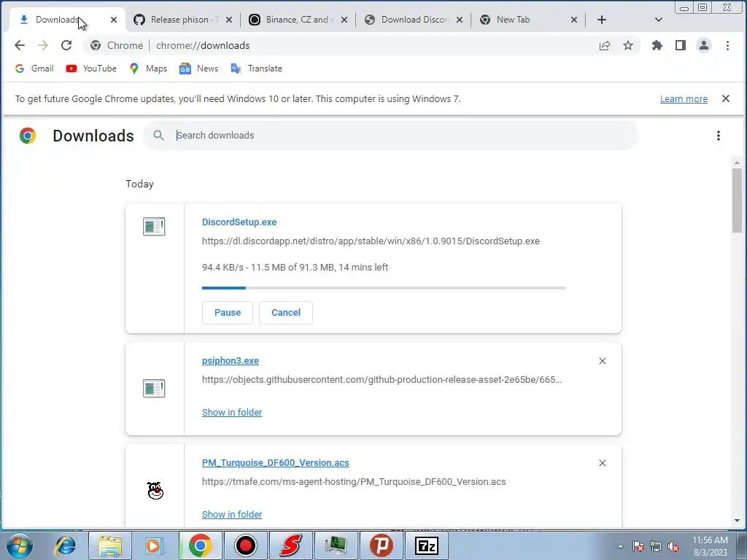747x560 pixels.
Task: Click the Discord download URL text
Action: tap(371, 241)
